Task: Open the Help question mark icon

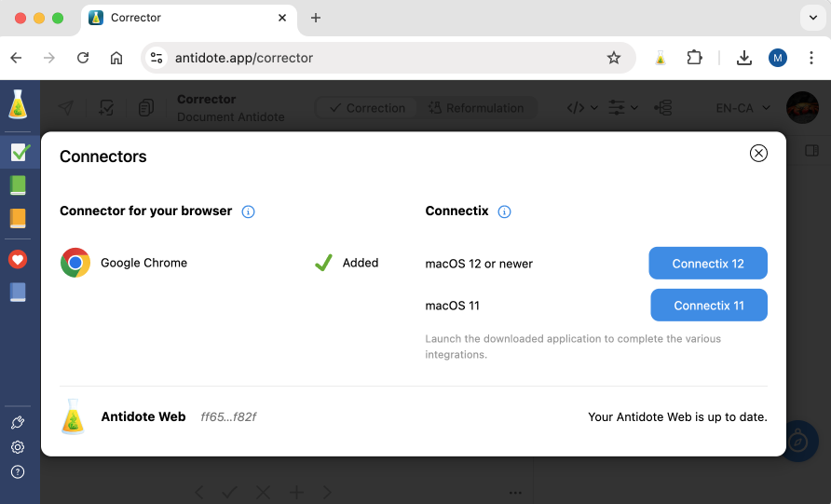Action: pyautogui.click(x=18, y=472)
